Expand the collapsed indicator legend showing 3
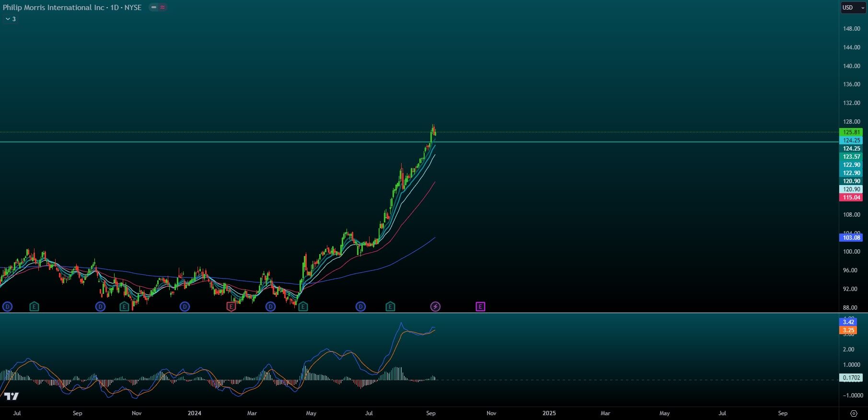Screen dimensions: 868x420 click(11, 19)
